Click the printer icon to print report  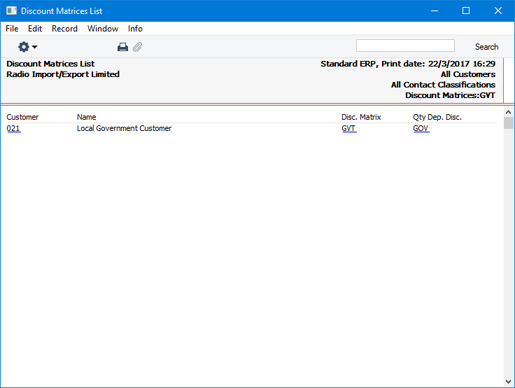pyautogui.click(x=123, y=47)
